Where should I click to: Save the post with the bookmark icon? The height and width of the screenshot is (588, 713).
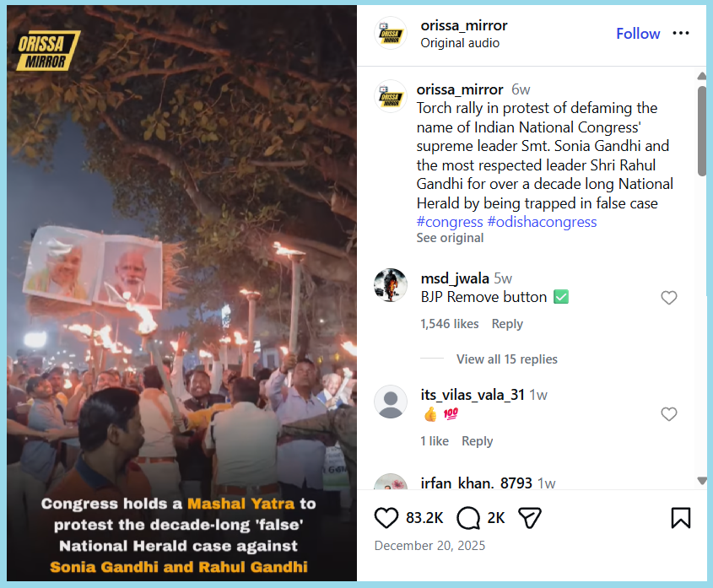point(681,517)
